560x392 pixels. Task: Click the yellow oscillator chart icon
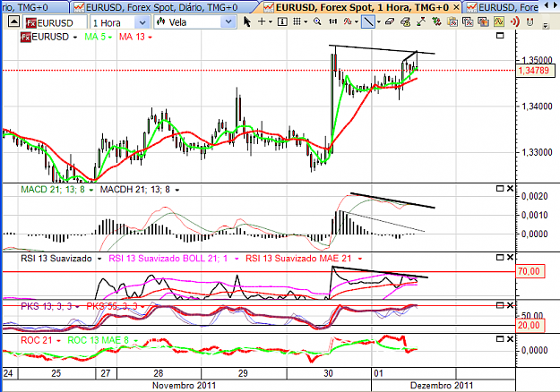click(x=499, y=22)
